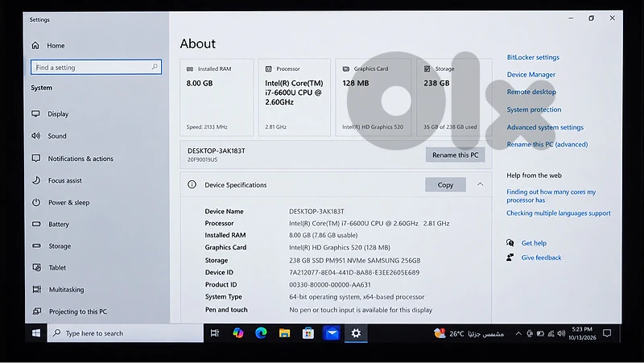644x363 pixels.
Task: Click the weather widget showing 26°C
Action: [x=469, y=333]
